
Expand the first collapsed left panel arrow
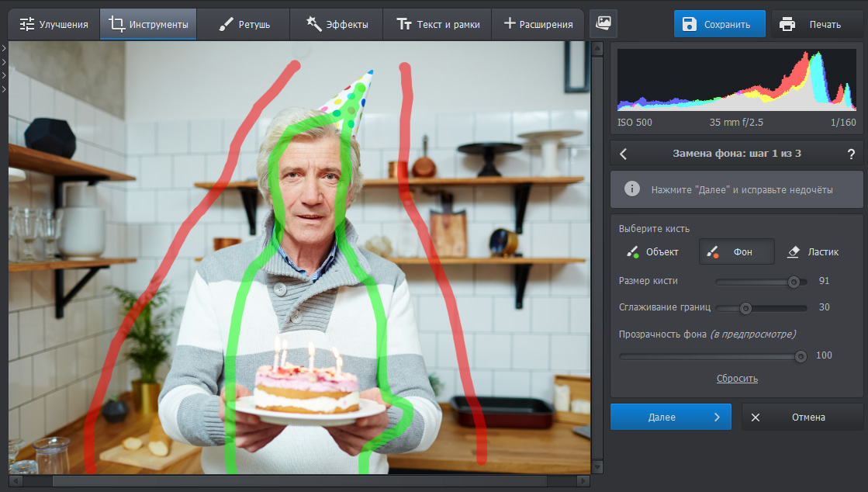4,49
